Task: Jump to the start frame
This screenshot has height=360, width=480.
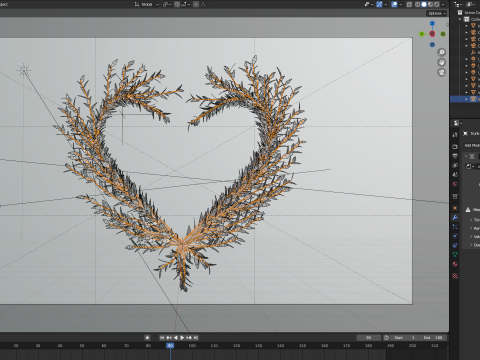Action: click(x=162, y=338)
